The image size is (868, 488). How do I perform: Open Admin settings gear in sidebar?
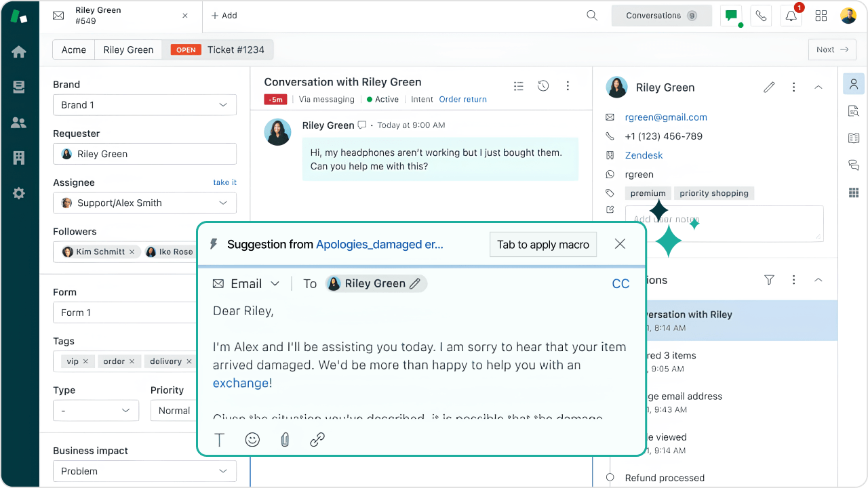pos(19,193)
